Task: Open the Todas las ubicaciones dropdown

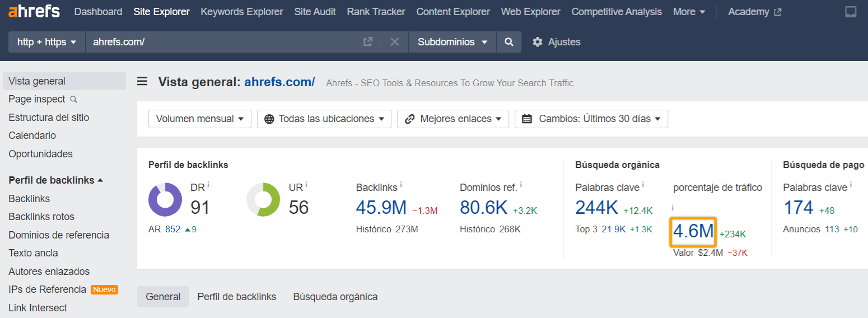Action: [324, 119]
